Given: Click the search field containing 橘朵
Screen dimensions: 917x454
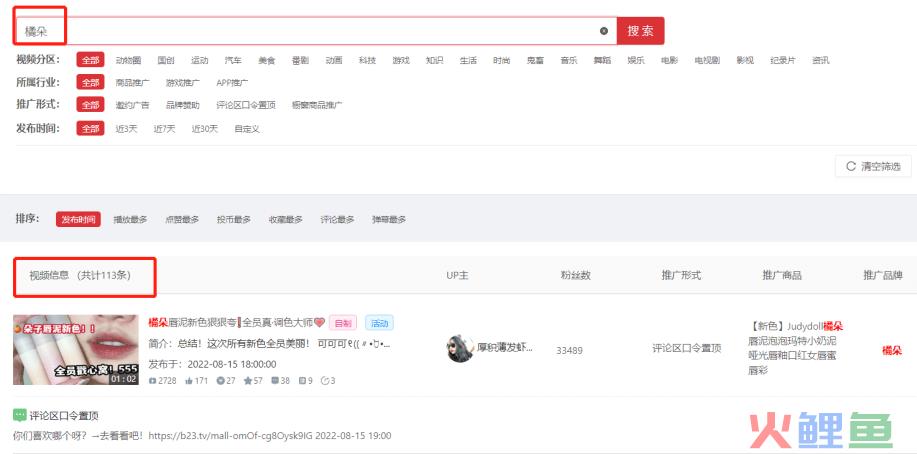Looking at the screenshot, I should pos(316,31).
